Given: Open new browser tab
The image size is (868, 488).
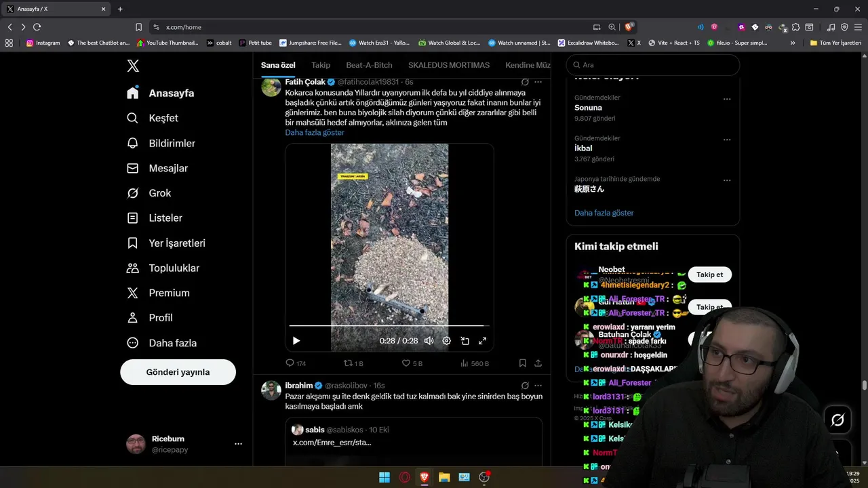Looking at the screenshot, I should click(x=120, y=9).
